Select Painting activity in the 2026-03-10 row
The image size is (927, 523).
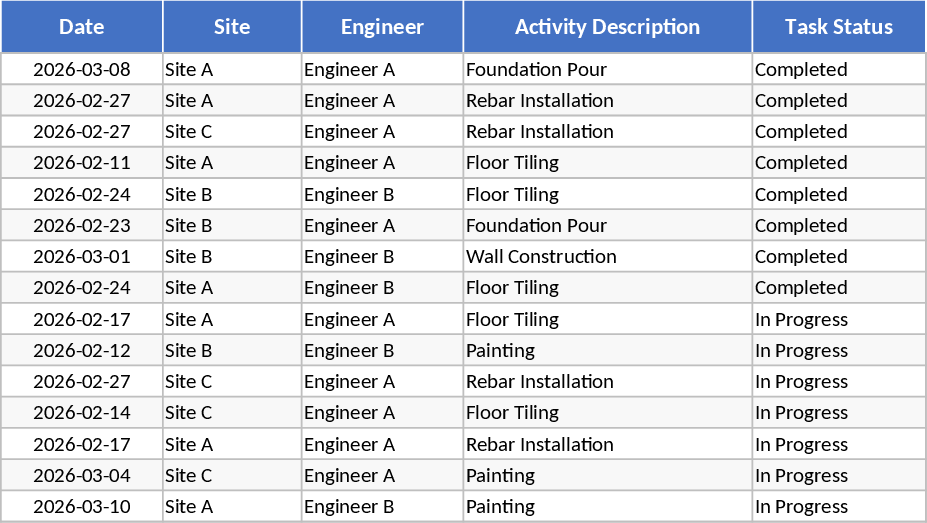(500, 506)
